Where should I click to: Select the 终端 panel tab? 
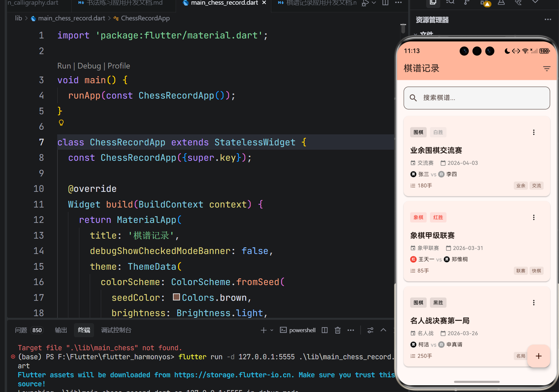[x=84, y=330]
